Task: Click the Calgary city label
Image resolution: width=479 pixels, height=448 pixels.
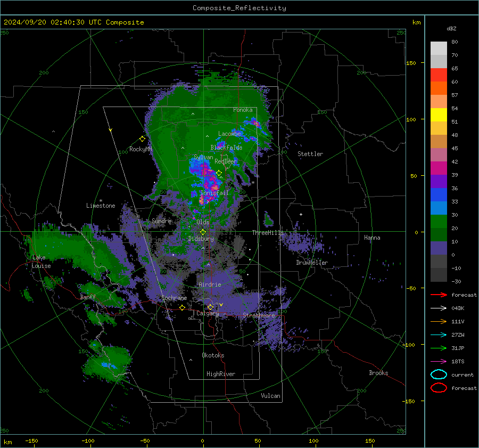Action: pyautogui.click(x=208, y=313)
